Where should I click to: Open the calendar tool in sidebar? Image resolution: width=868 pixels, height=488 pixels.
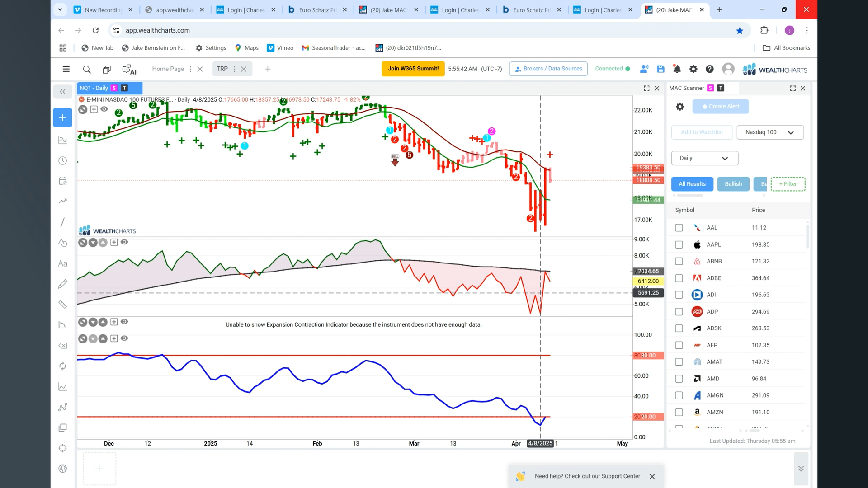(x=63, y=181)
